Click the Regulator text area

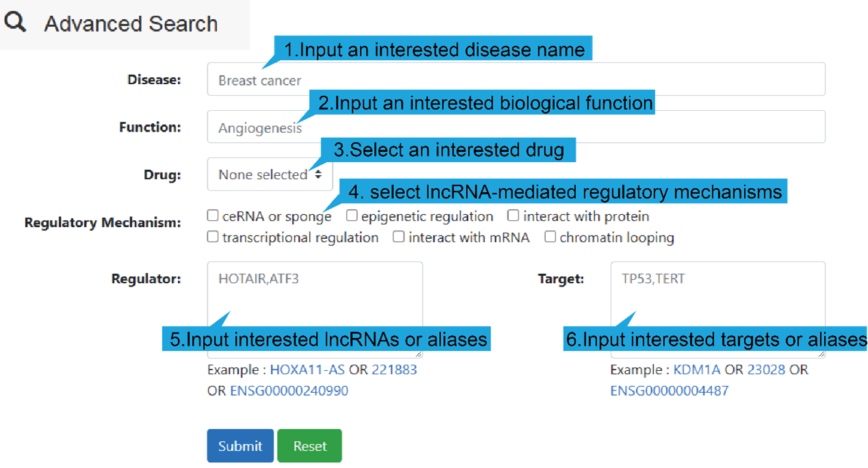click(315, 294)
